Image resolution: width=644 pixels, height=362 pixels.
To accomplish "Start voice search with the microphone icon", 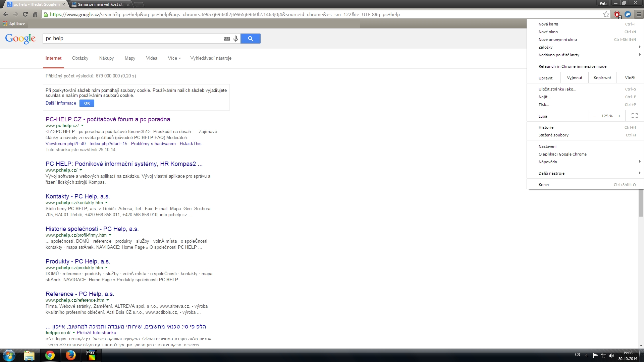I will tap(236, 39).
